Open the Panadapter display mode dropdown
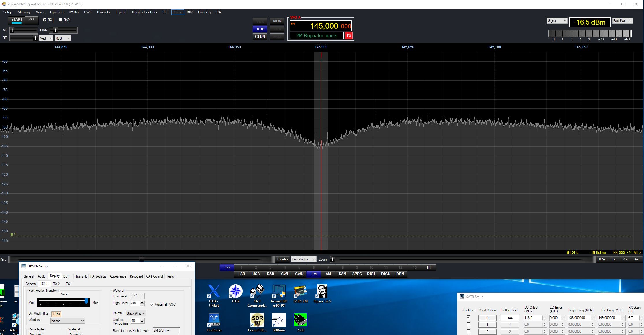The height and width of the screenshot is (335, 644). tap(304, 259)
